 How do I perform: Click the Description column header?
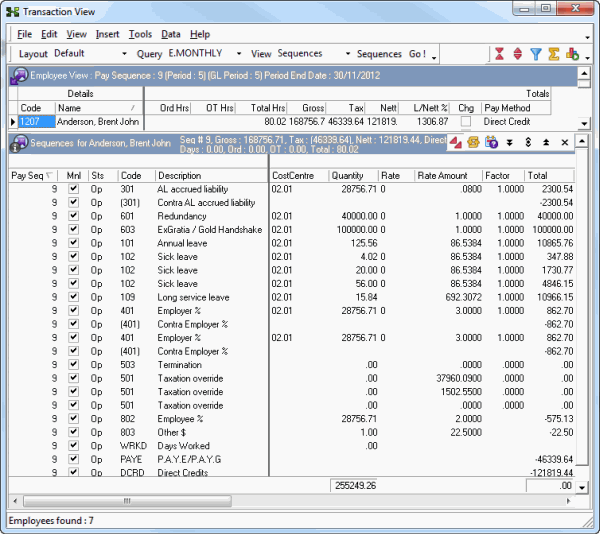coord(211,176)
